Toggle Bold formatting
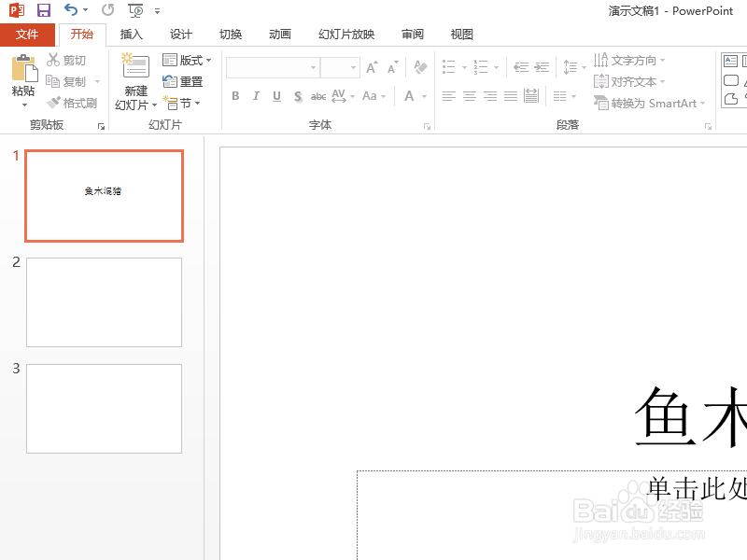 [235, 96]
